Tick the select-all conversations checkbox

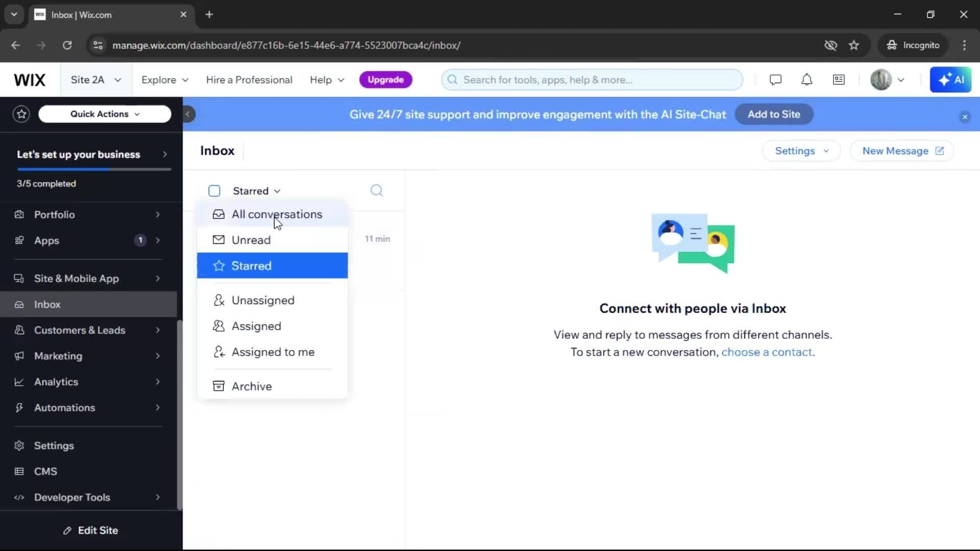[214, 191]
